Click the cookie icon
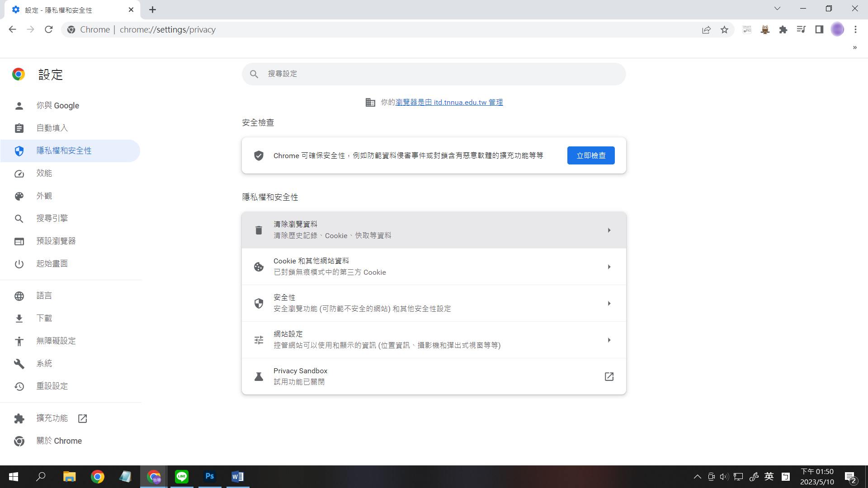Screen dimensions: 868x488 point(259,267)
